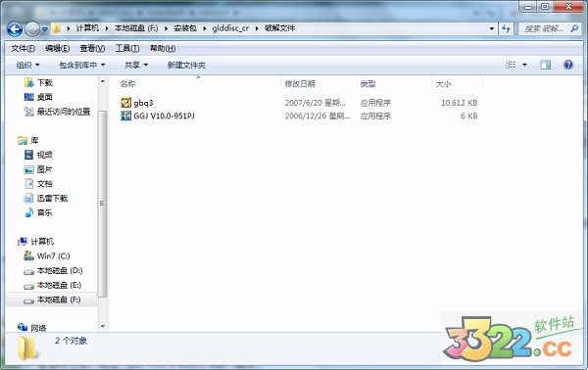Sort by the 名称 column header
The image size is (588, 370).
[x=127, y=84]
